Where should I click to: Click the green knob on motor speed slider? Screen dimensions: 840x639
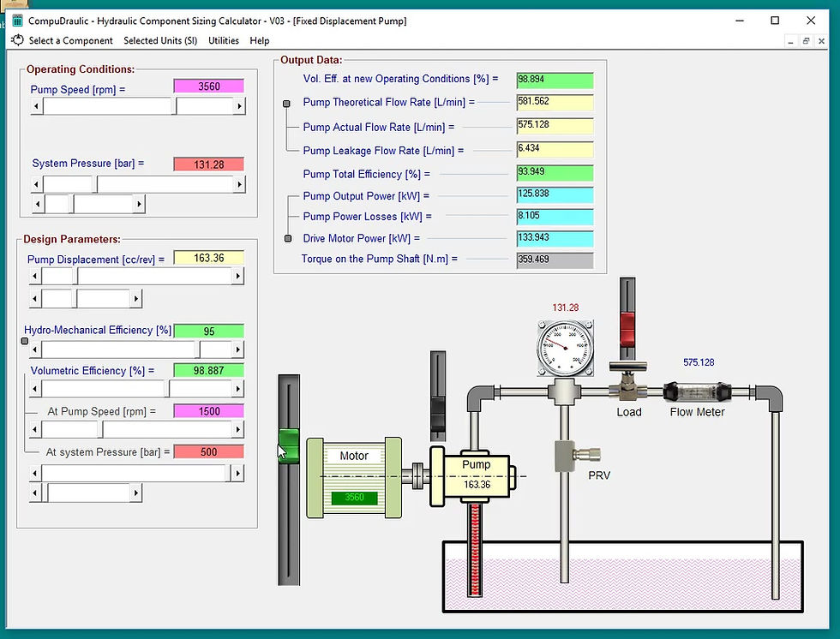(x=289, y=445)
